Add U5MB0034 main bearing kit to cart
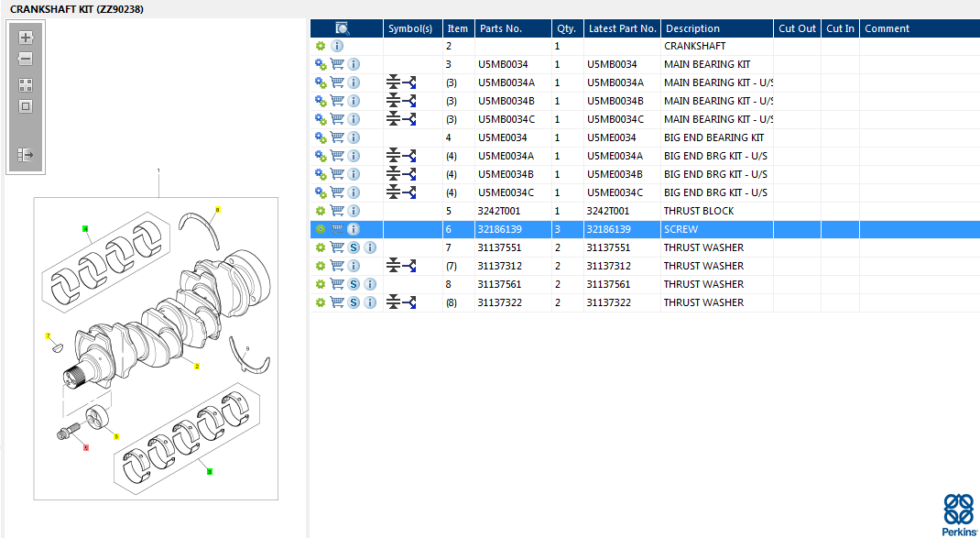 (337, 64)
